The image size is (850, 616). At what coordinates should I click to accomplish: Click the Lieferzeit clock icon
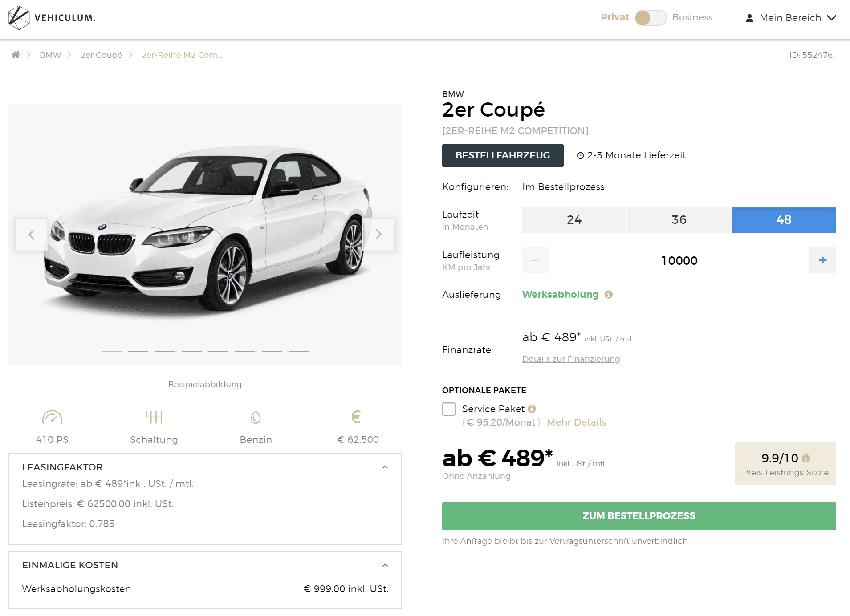click(580, 155)
